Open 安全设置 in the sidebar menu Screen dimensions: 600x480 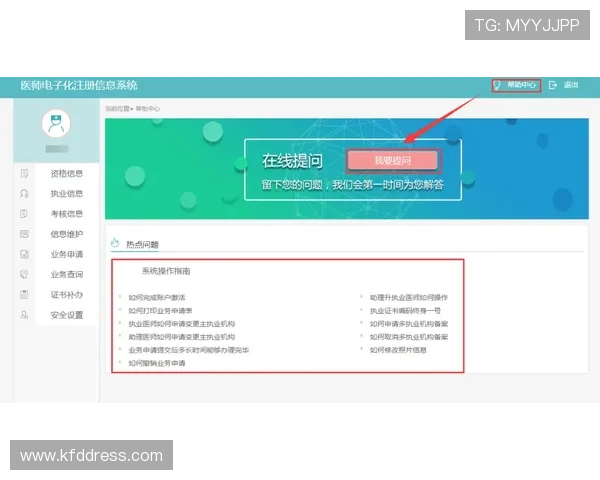67,315
